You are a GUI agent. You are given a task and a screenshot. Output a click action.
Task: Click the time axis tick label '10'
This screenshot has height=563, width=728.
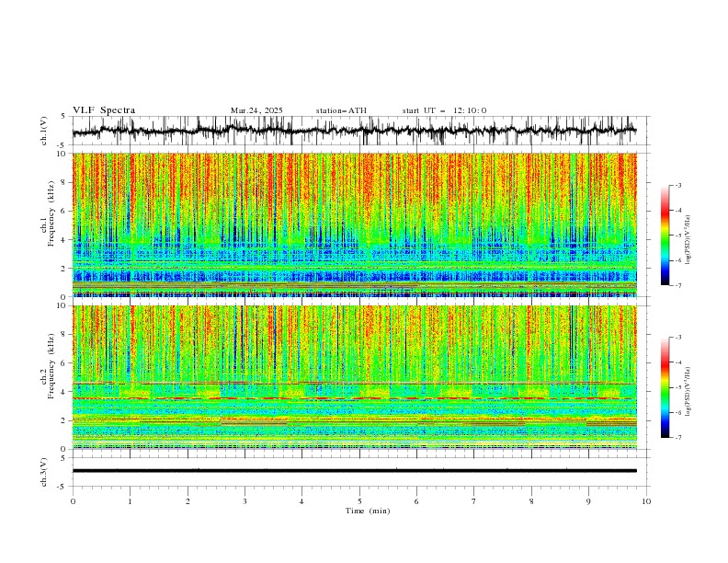click(x=646, y=501)
